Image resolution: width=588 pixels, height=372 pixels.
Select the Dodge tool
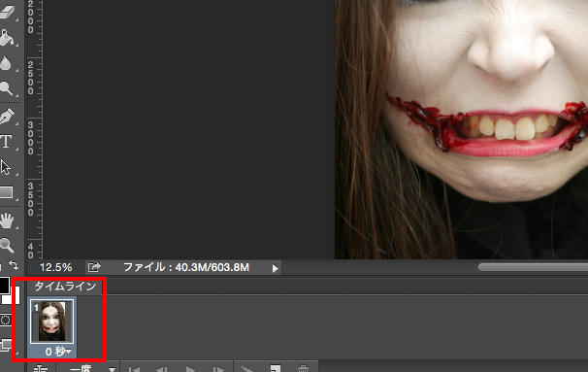pyautogui.click(x=7, y=88)
